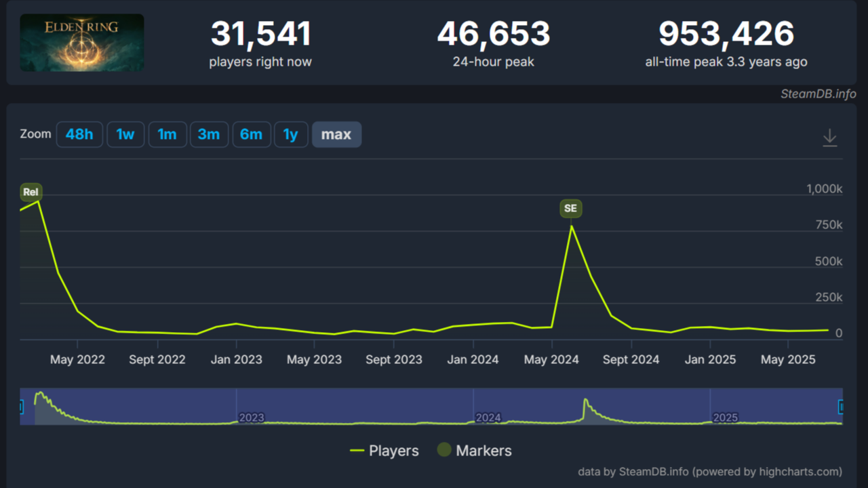868x488 pixels.
Task: Click the 31,541 players right now figure
Action: 260,34
